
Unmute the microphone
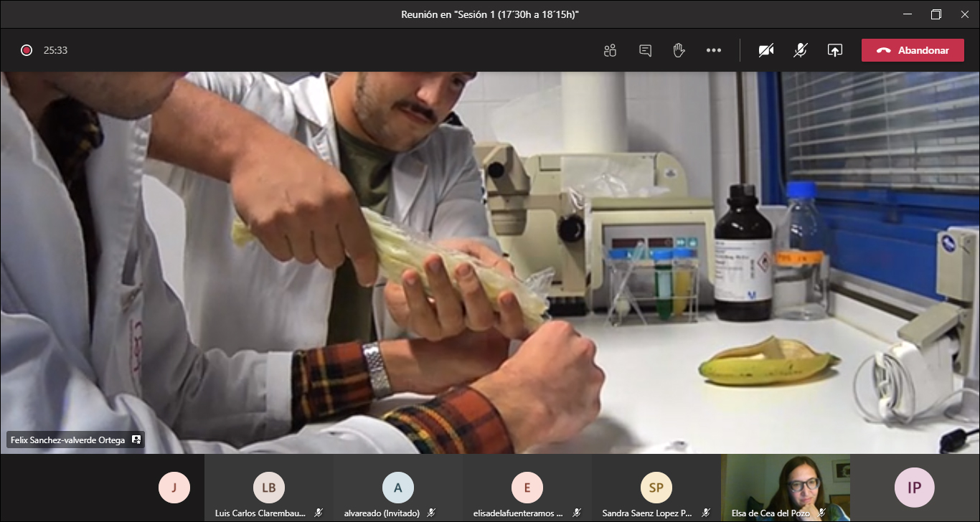(801, 50)
